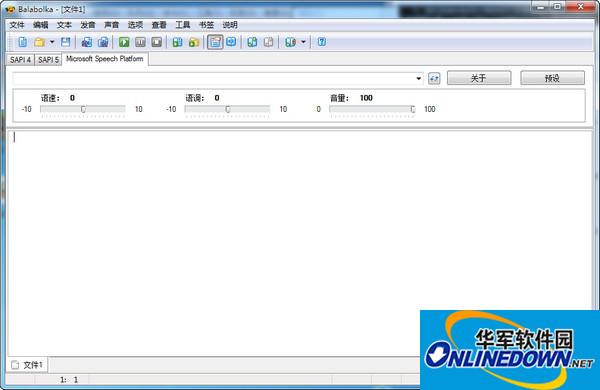The width and height of the screenshot is (600, 390).
Task: Click the 关于 button
Action: (479, 78)
